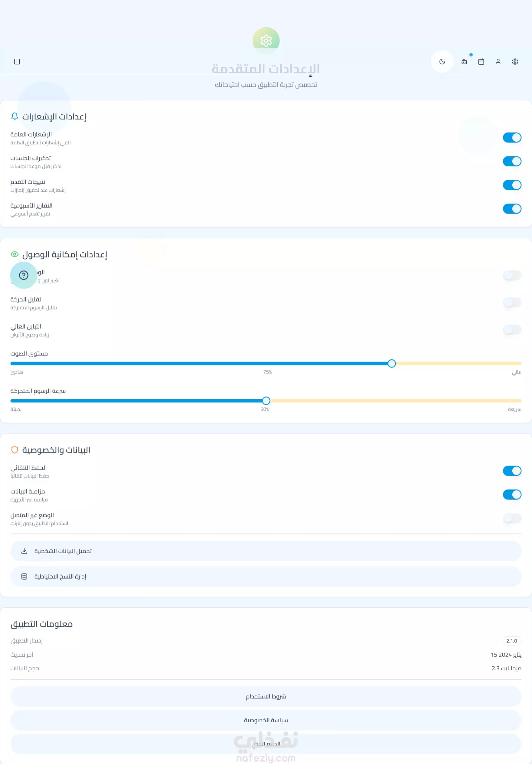Click the settings gear icon in header
This screenshot has width=532, height=764.
(x=515, y=62)
